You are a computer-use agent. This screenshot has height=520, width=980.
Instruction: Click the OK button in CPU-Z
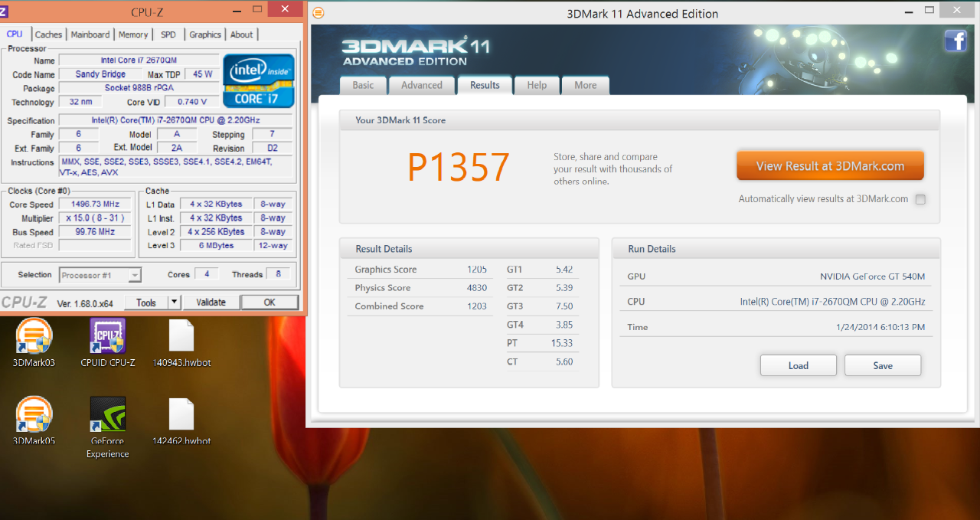tap(269, 303)
